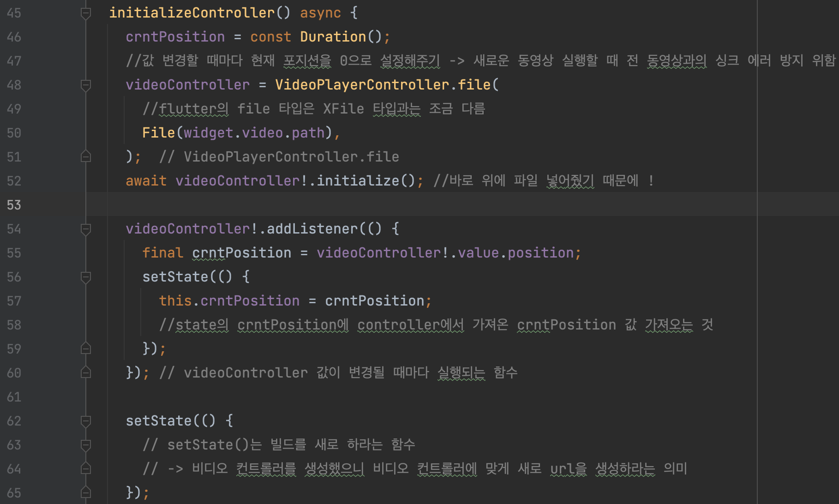839x504 pixels.
Task: Click setState call on line 56
Action: tap(175, 277)
